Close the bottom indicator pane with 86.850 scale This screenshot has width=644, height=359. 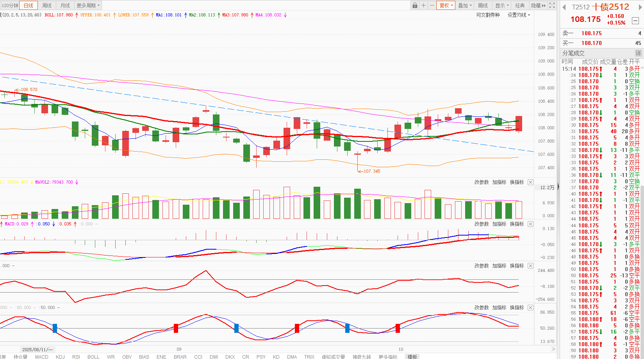point(530,308)
